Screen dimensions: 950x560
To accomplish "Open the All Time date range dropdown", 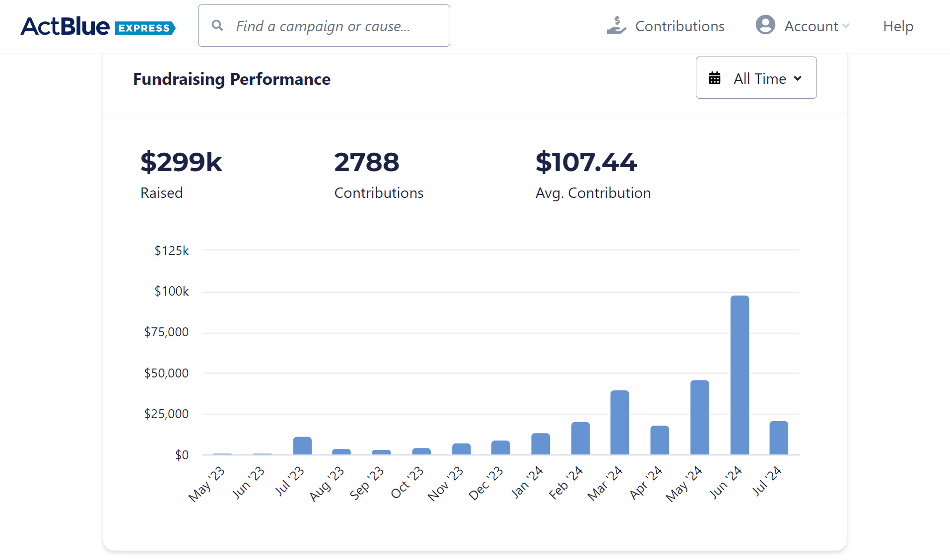I will pyautogui.click(x=756, y=78).
